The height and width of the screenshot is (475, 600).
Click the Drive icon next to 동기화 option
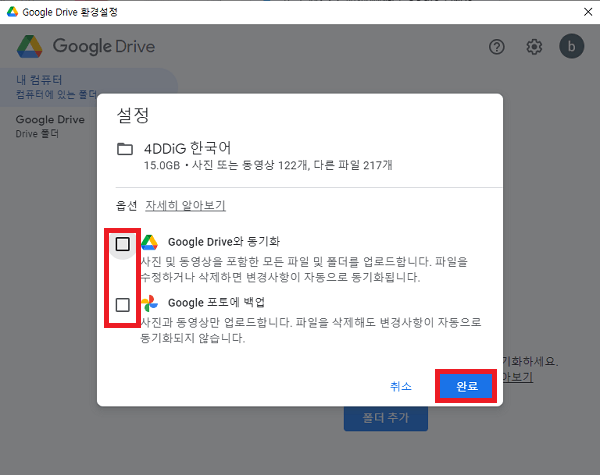pos(150,243)
